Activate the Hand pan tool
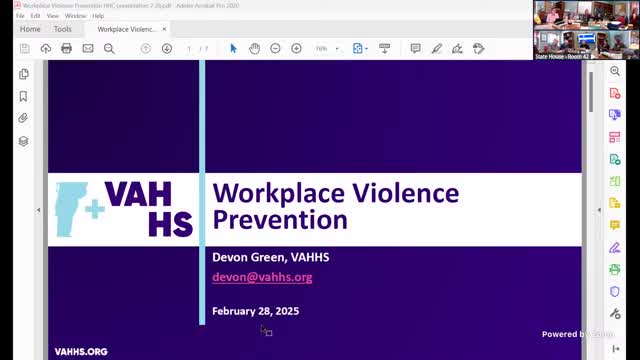The height and width of the screenshot is (360, 640). [x=254, y=49]
